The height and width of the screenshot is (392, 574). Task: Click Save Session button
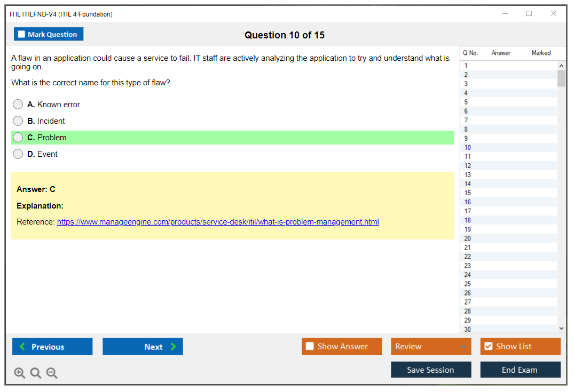coord(431,370)
